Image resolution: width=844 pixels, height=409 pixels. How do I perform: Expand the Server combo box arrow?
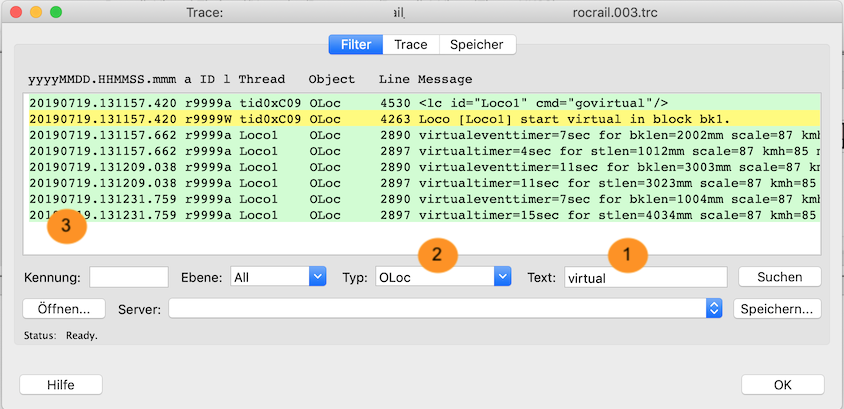point(714,309)
